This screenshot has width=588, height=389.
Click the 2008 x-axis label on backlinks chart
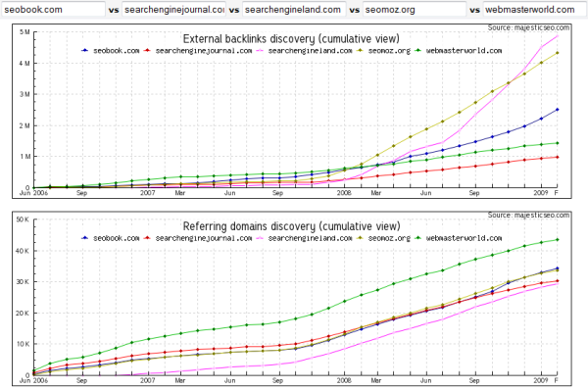pos(344,193)
